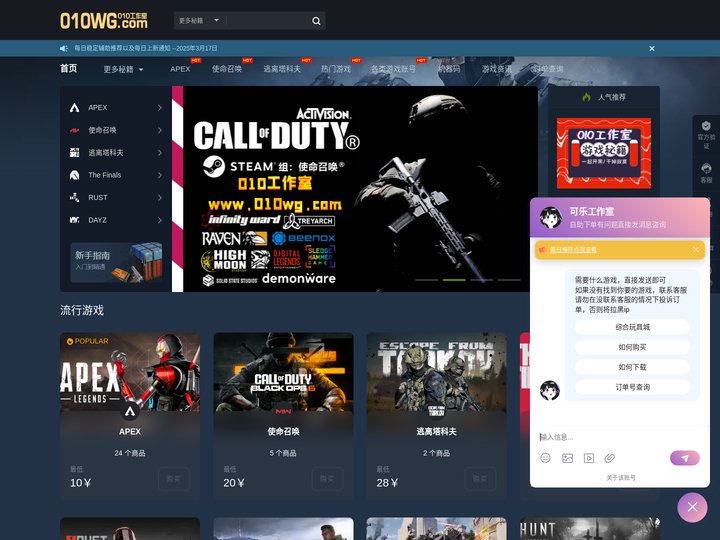Open the 关于该账号 link in chat
Image resolution: width=720 pixels, height=540 pixels.
point(620,478)
